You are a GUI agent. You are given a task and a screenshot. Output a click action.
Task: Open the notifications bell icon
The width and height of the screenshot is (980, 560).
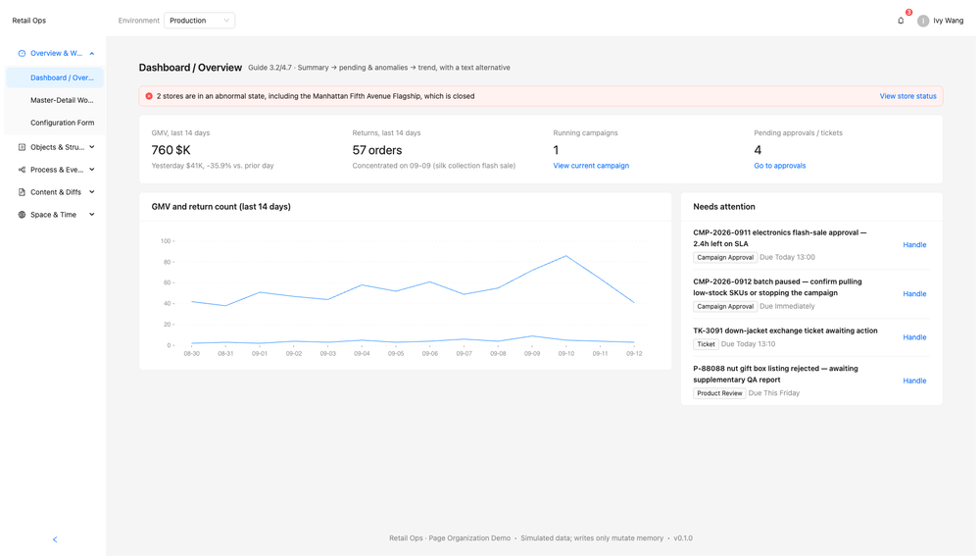tap(900, 21)
